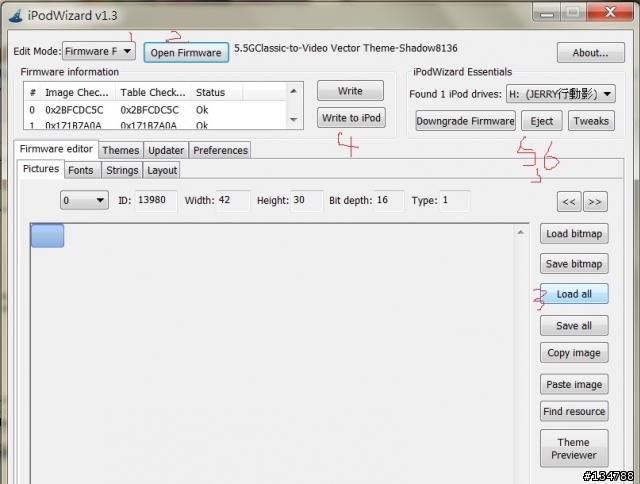Viewport: 640px width, 484px height.
Task: Click the Save bitmap button
Action: tap(574, 264)
